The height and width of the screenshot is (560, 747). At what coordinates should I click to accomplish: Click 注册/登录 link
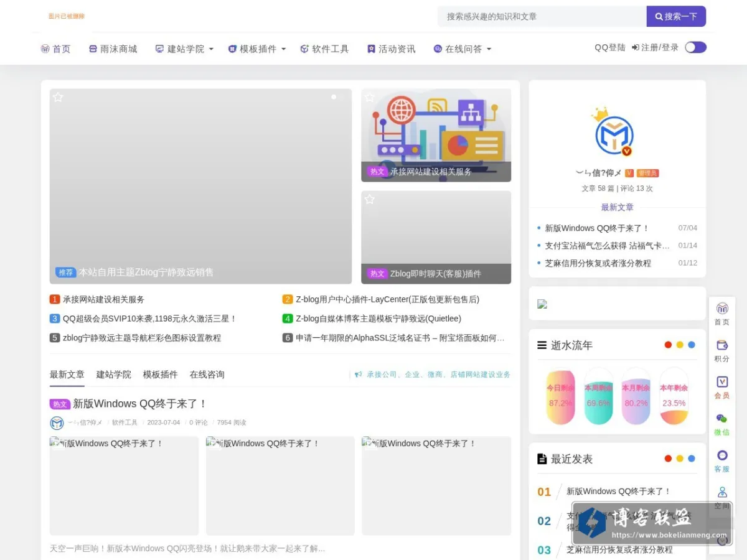[x=660, y=47]
